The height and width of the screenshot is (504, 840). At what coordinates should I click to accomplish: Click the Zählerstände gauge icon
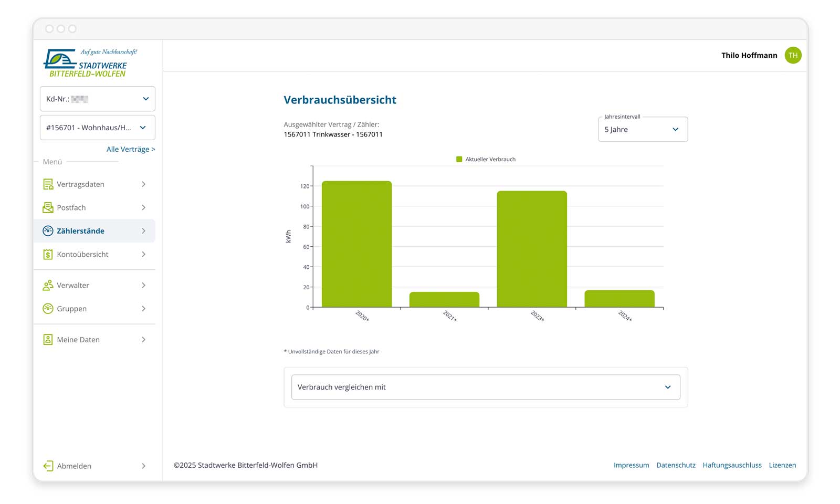(x=48, y=231)
